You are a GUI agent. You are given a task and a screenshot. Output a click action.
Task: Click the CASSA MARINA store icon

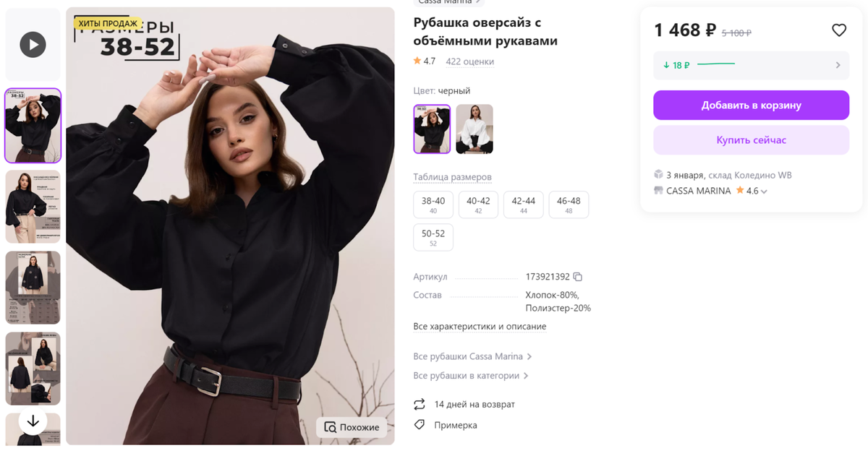click(658, 190)
